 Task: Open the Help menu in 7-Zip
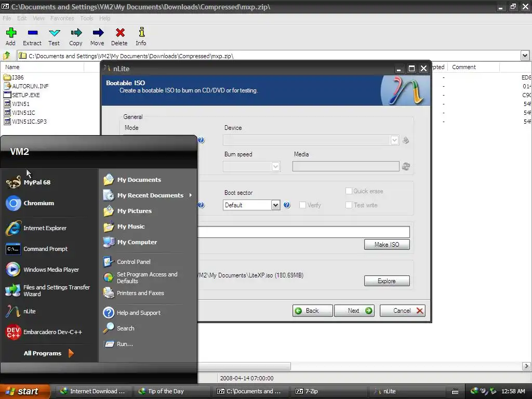point(105,18)
